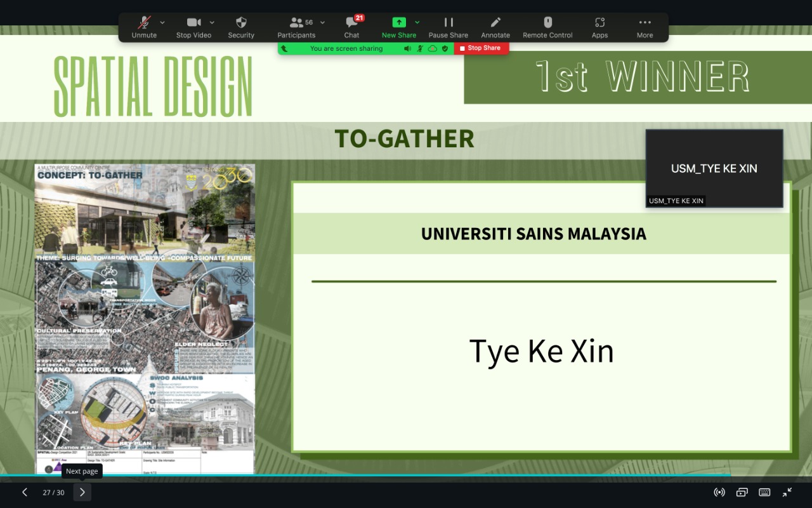The height and width of the screenshot is (508, 812).
Task: Exit fullscreen presentation mode
Action: [787, 492]
